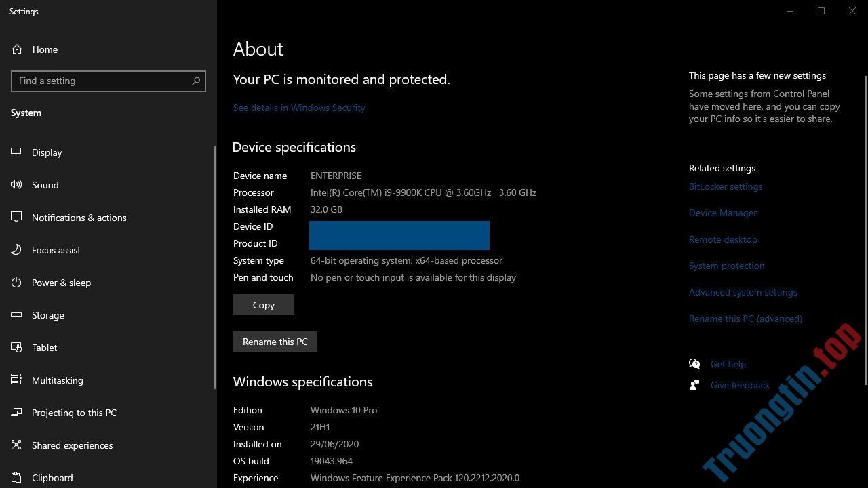Open Remote desktop link
This screenshot has width=868, height=488.
[x=723, y=239]
